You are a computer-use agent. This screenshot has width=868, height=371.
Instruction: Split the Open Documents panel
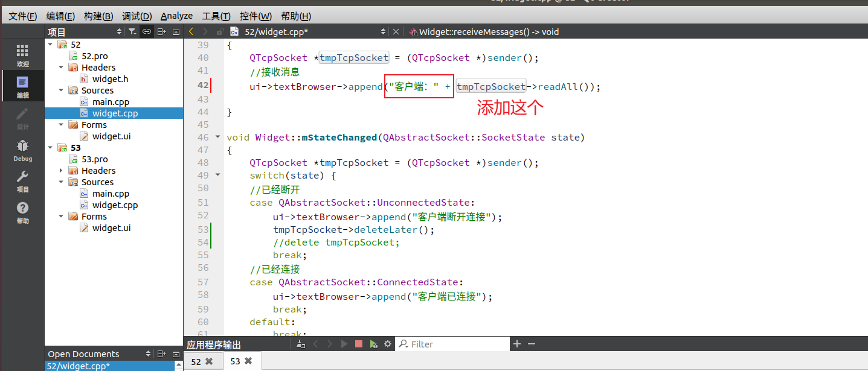tap(161, 354)
